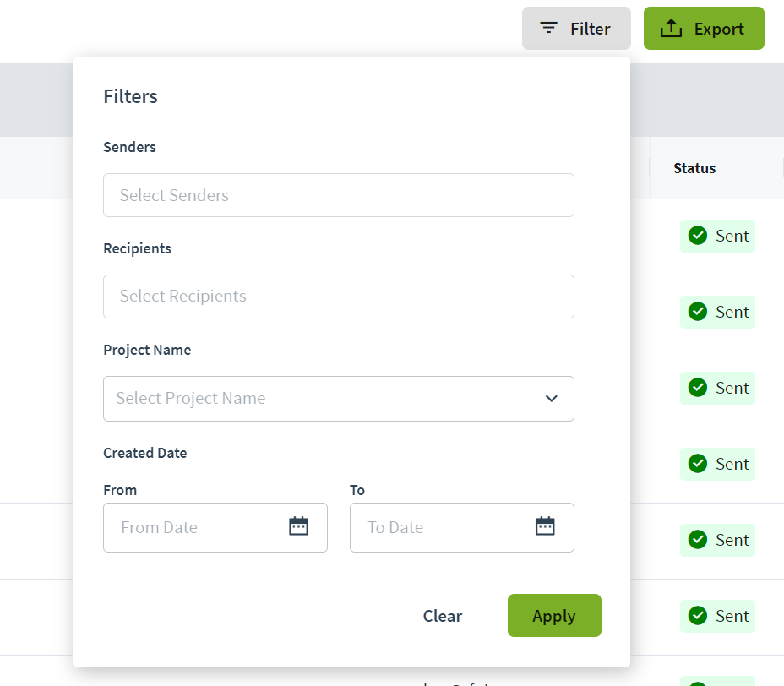The image size is (784, 686).
Task: Click the export upload arrow icon
Action: [671, 29]
